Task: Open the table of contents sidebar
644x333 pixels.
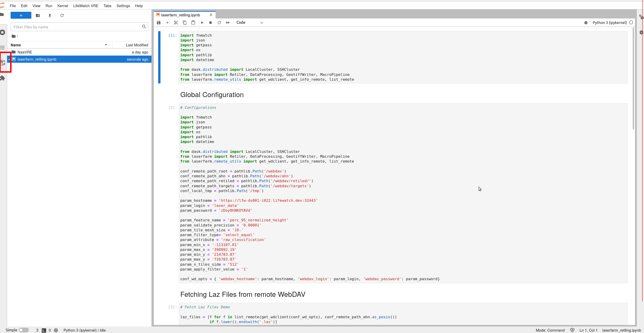Action: (3, 48)
